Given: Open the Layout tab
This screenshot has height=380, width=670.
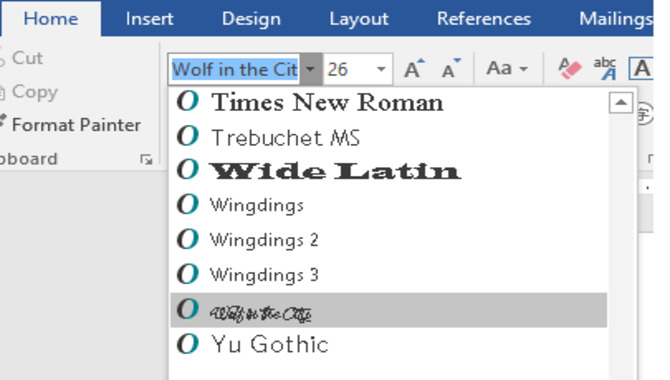Looking at the screenshot, I should pos(359,19).
